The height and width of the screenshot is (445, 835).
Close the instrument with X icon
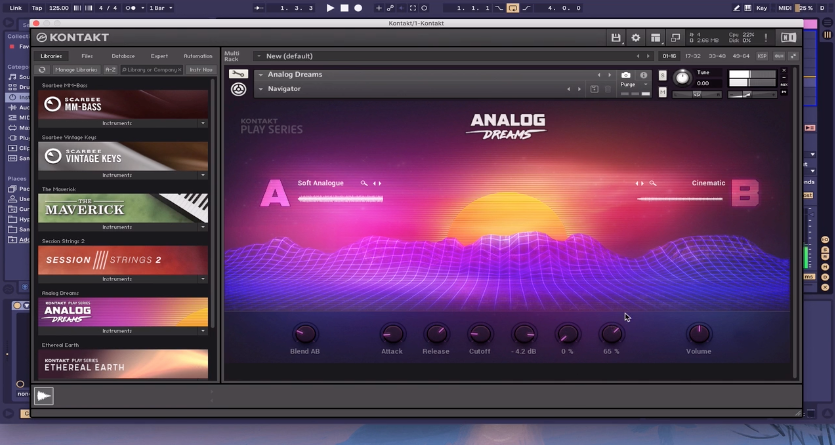pos(784,71)
